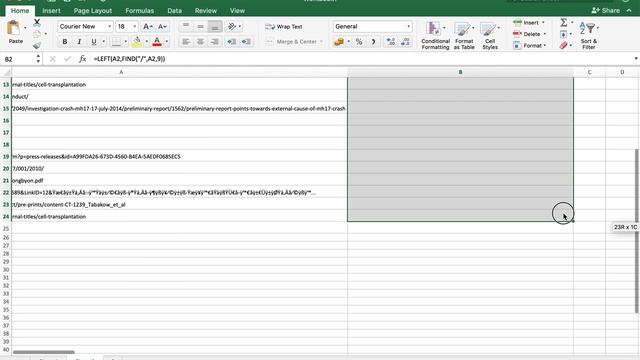Switch to the Page Layout tab

pyautogui.click(x=93, y=11)
